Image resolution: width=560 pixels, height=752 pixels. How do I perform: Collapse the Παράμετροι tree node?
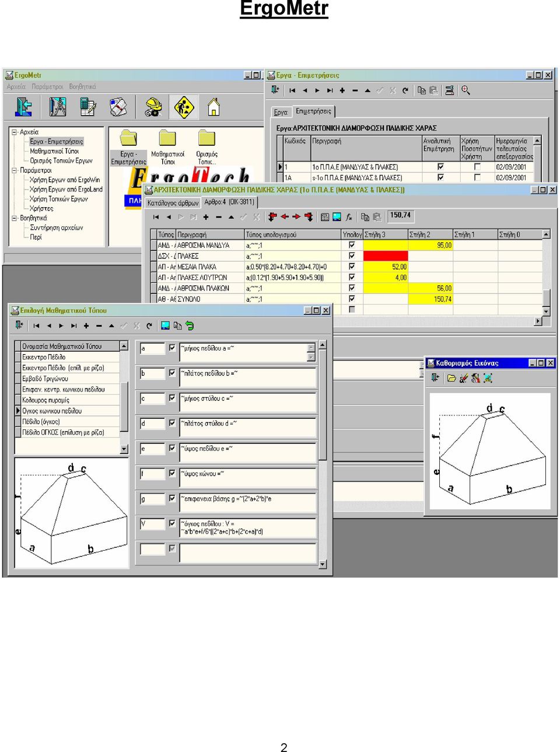14,170
